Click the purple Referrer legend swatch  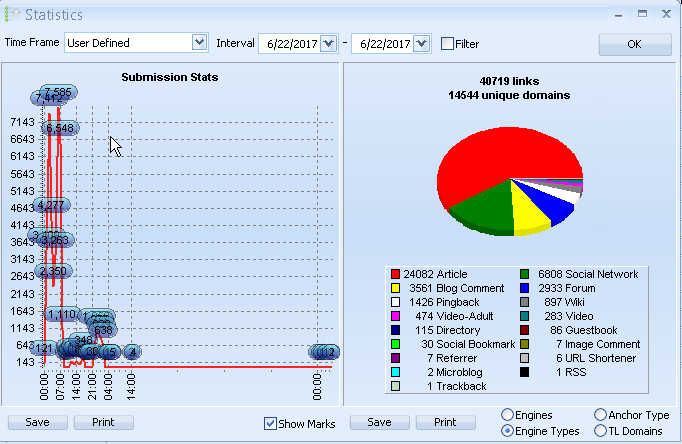395,358
